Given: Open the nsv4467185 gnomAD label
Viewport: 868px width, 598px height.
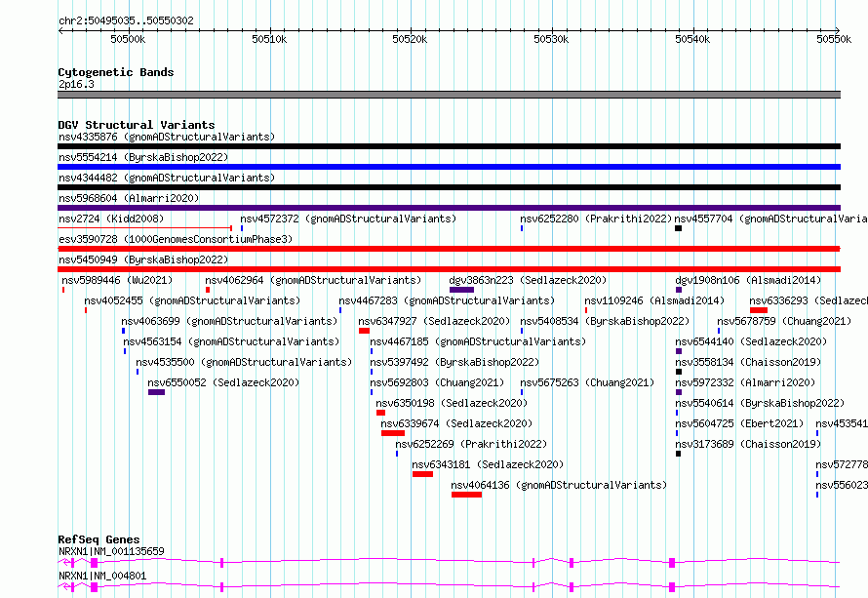Looking at the screenshot, I should coord(478,341).
